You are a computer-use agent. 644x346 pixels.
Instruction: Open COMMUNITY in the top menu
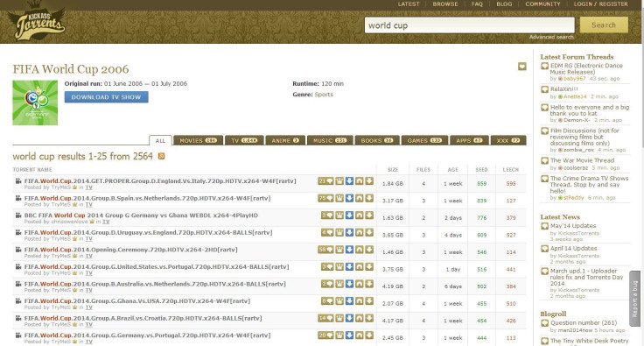pos(542,4)
